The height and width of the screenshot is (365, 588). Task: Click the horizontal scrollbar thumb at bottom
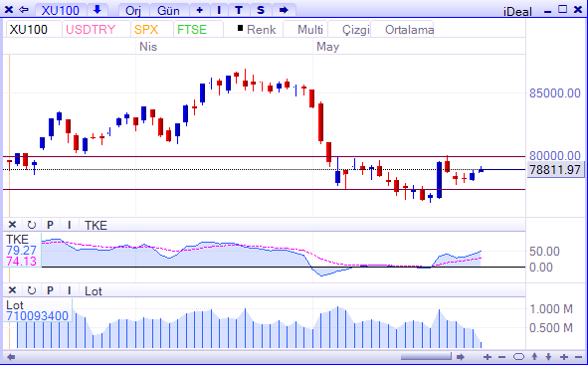426,356
